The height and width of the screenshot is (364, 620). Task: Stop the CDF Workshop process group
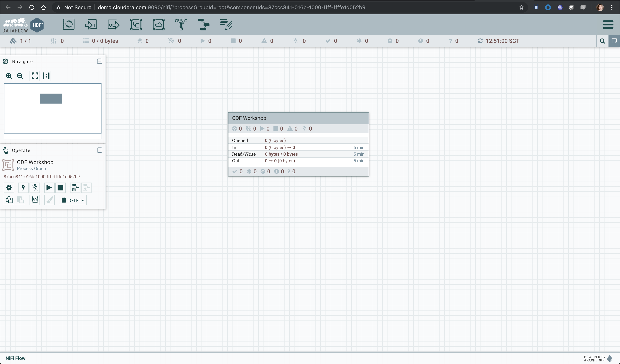click(60, 188)
